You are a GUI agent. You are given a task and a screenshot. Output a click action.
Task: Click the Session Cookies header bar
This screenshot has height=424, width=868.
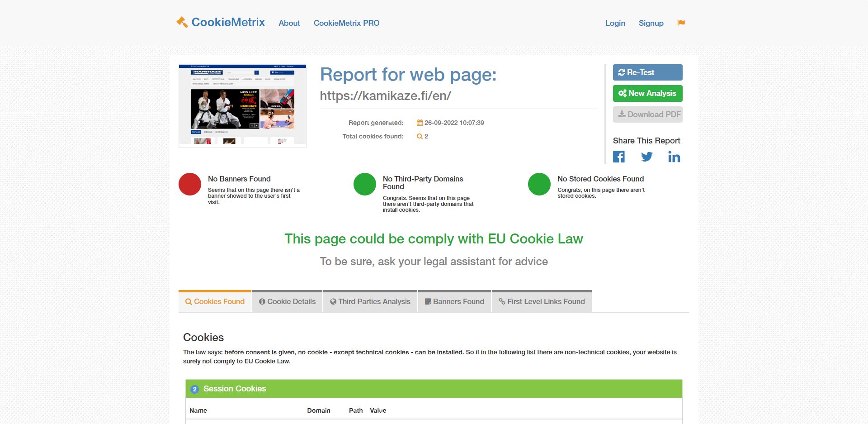click(x=434, y=389)
